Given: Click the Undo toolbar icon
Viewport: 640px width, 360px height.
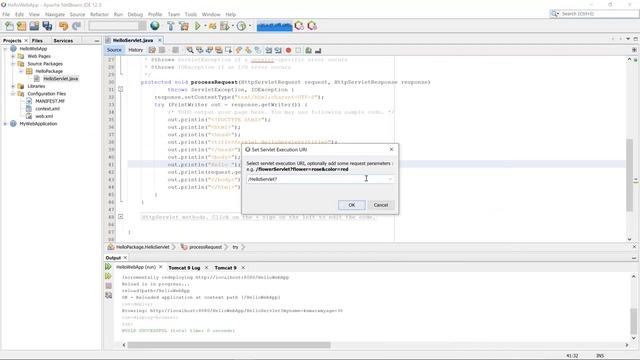Looking at the screenshot, I should (63, 26).
